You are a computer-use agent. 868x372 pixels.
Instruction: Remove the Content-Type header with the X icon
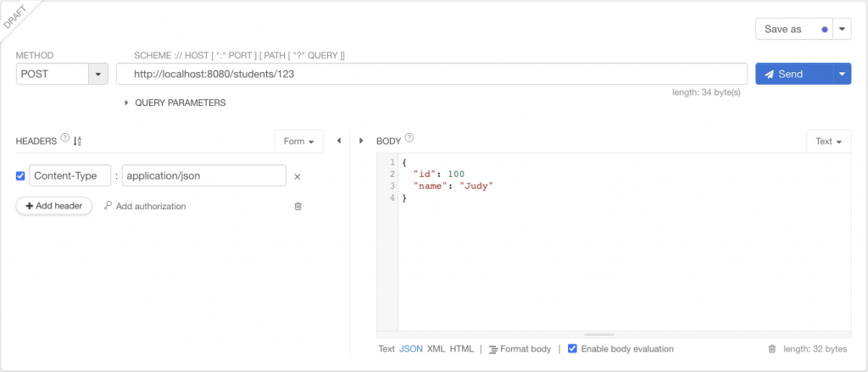click(x=298, y=176)
